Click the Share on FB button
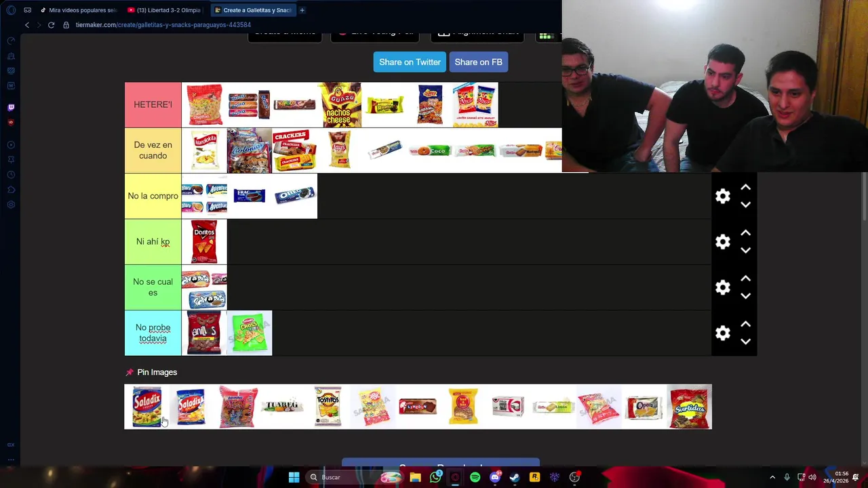The image size is (868, 488). tap(478, 62)
